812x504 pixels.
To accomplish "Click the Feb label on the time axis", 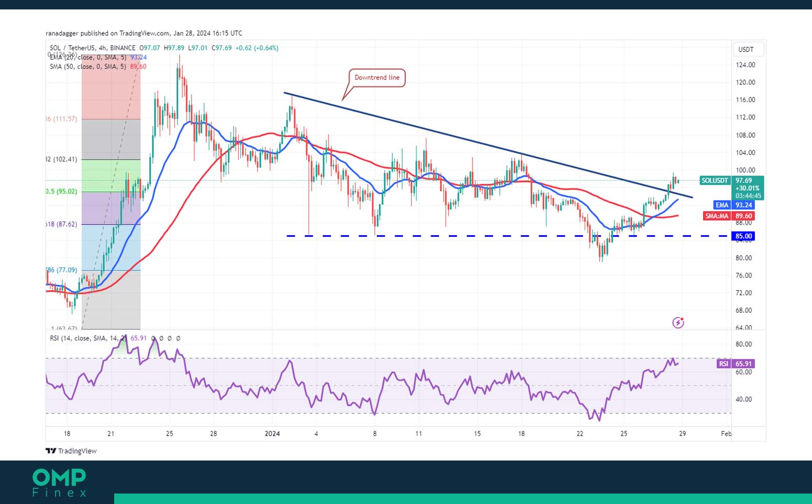I will [x=726, y=433].
